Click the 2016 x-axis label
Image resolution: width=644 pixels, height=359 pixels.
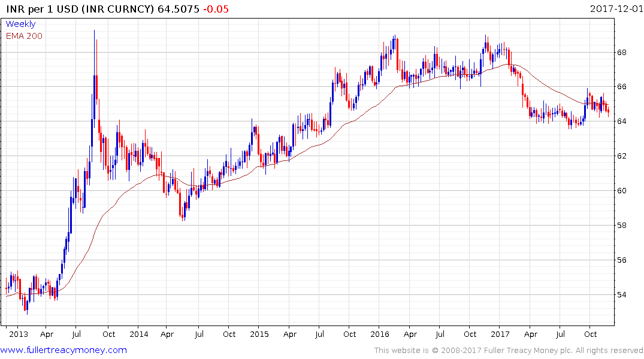coord(379,334)
